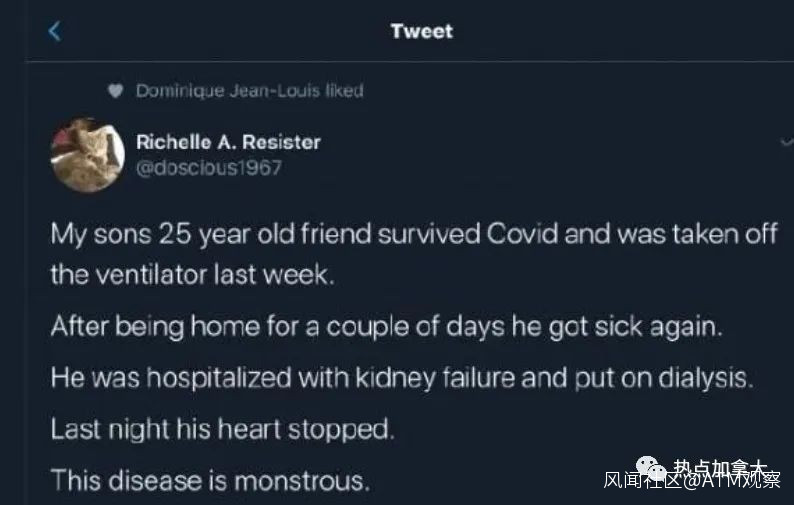Click the 热点加拿大 watermark text

[x=720, y=468]
